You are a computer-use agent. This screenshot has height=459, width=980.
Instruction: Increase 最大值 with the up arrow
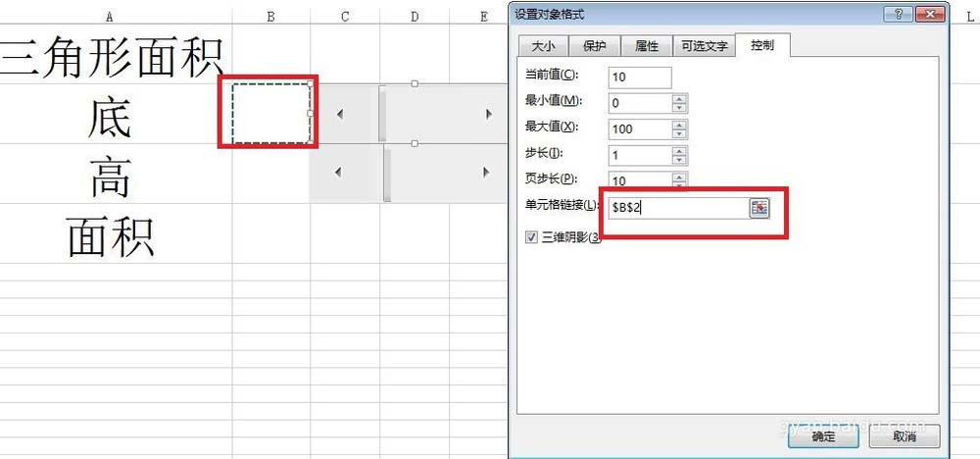point(680,125)
